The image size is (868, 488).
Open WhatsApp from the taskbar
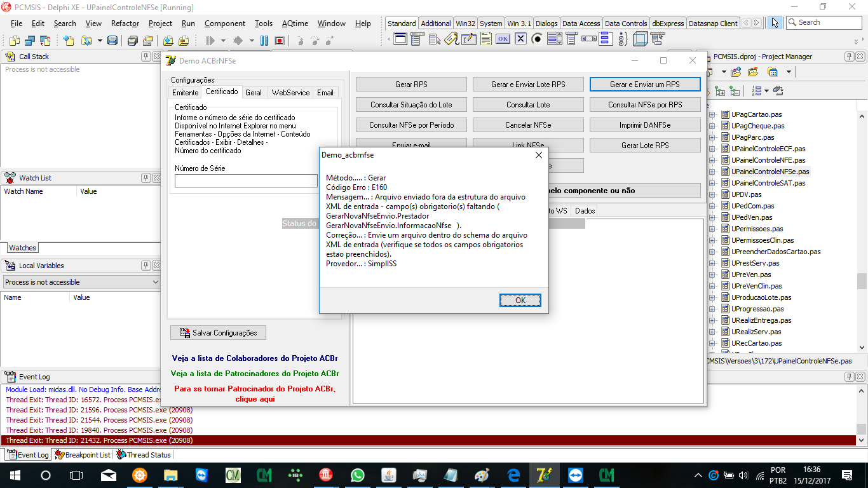point(358,475)
